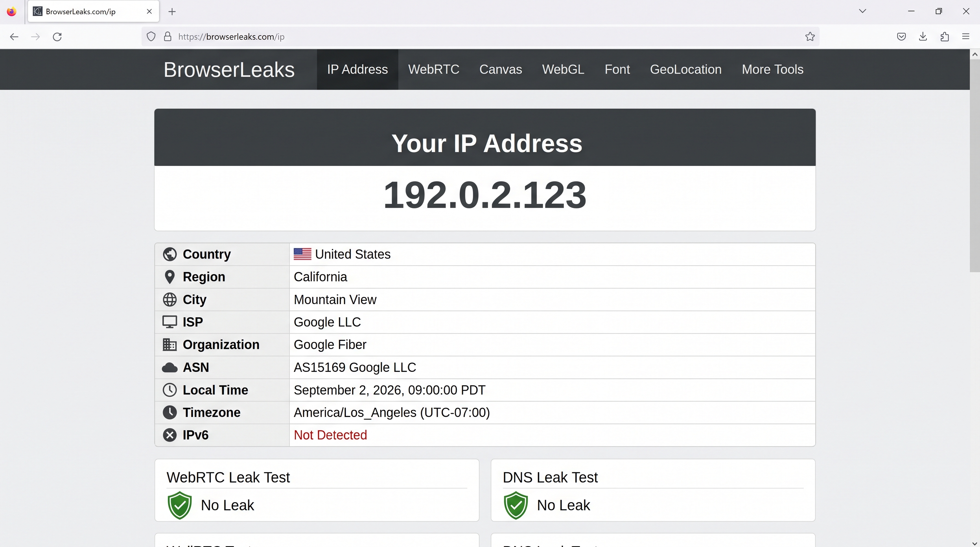
Task: Open the downloads panel
Action: (x=923, y=37)
